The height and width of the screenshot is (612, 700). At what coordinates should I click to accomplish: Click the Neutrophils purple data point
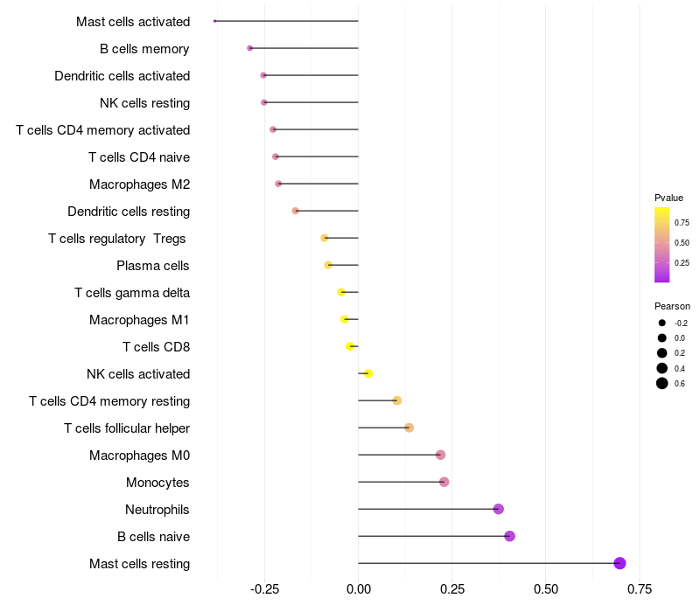tap(498, 509)
